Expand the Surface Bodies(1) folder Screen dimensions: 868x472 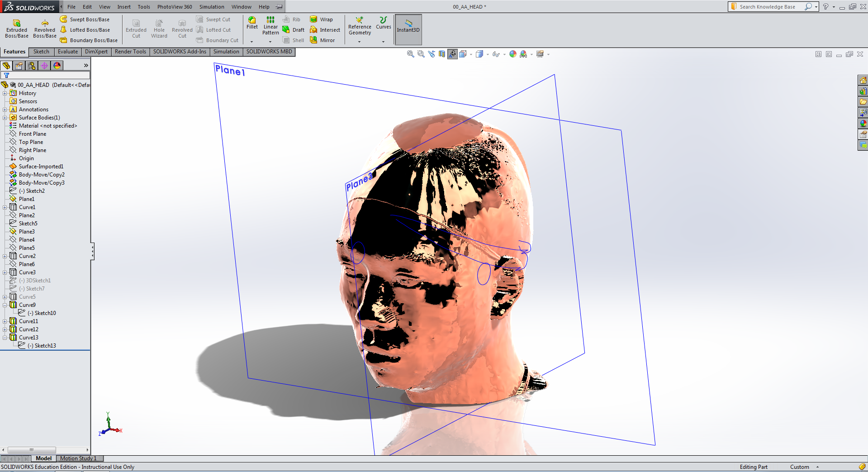point(5,118)
